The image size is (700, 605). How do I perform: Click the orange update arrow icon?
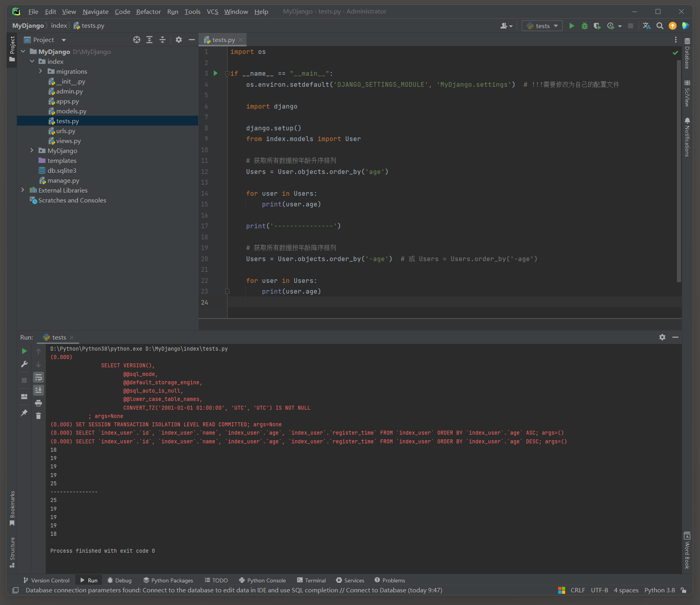673,26
